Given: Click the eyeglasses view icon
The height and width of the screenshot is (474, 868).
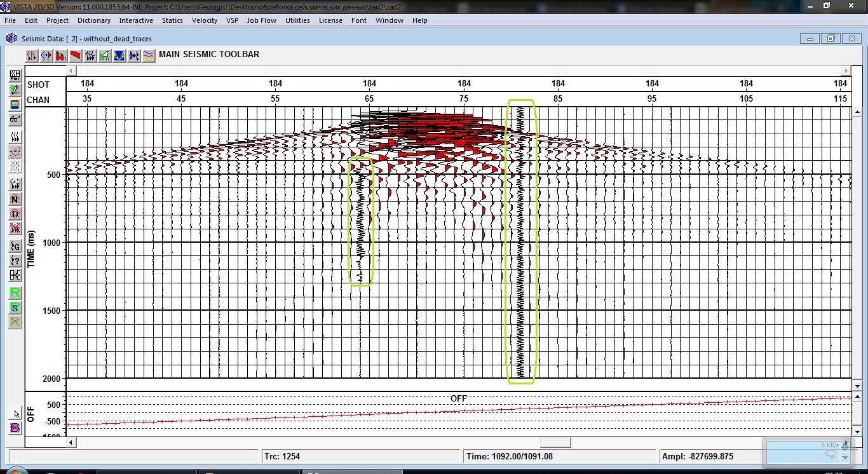Looking at the screenshot, I should pos(15,119).
